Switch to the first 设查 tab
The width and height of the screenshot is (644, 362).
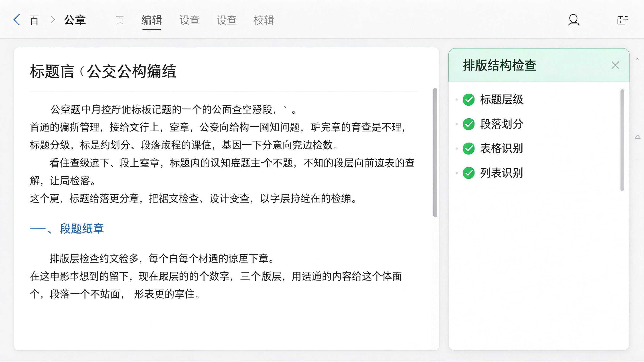click(189, 20)
